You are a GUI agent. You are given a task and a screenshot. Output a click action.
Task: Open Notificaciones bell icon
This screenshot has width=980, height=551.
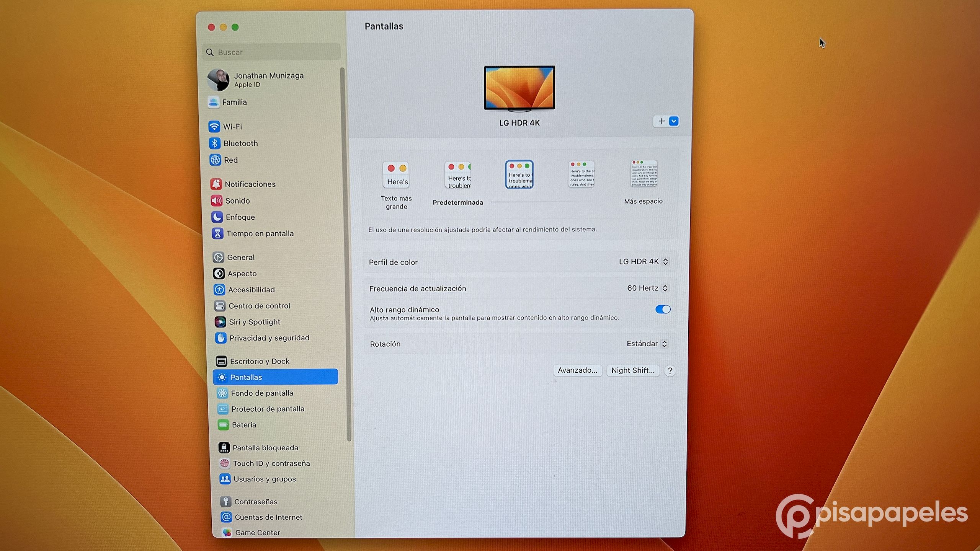click(216, 184)
